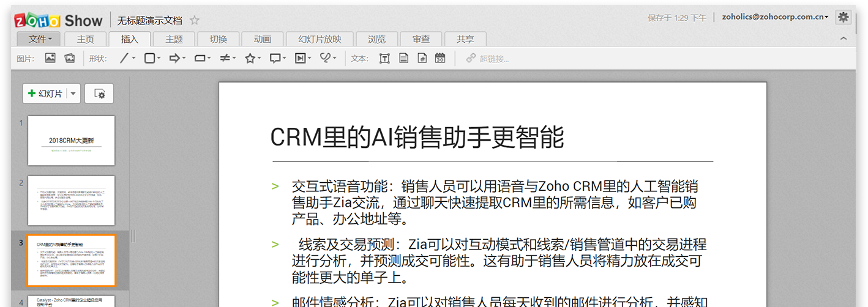868x307 pixels.
Task: Open the image gallery icon
Action: (70, 58)
